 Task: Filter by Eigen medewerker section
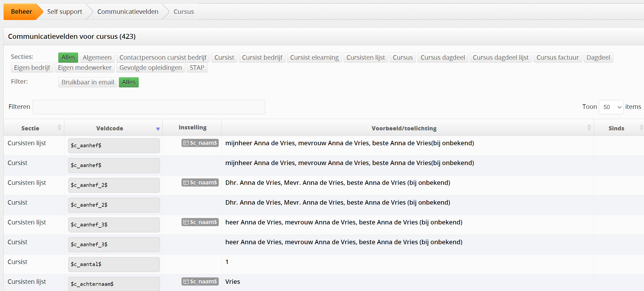(85, 68)
